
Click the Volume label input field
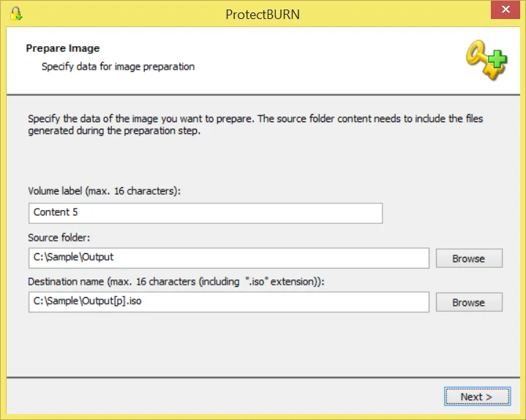click(x=205, y=213)
